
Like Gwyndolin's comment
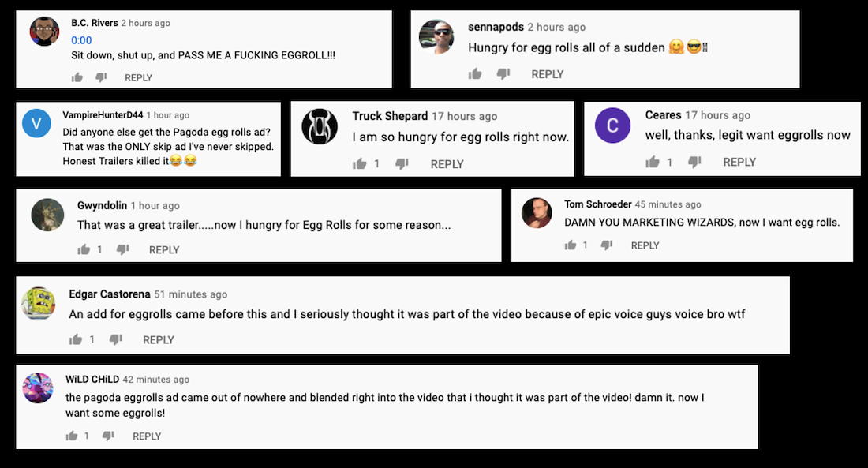point(84,249)
